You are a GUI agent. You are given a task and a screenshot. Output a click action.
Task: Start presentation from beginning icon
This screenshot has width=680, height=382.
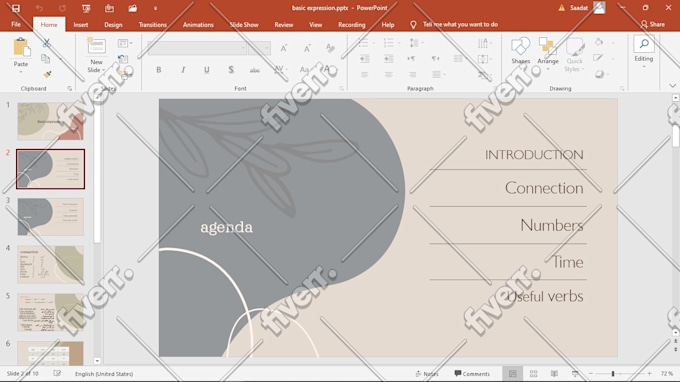(x=86, y=8)
